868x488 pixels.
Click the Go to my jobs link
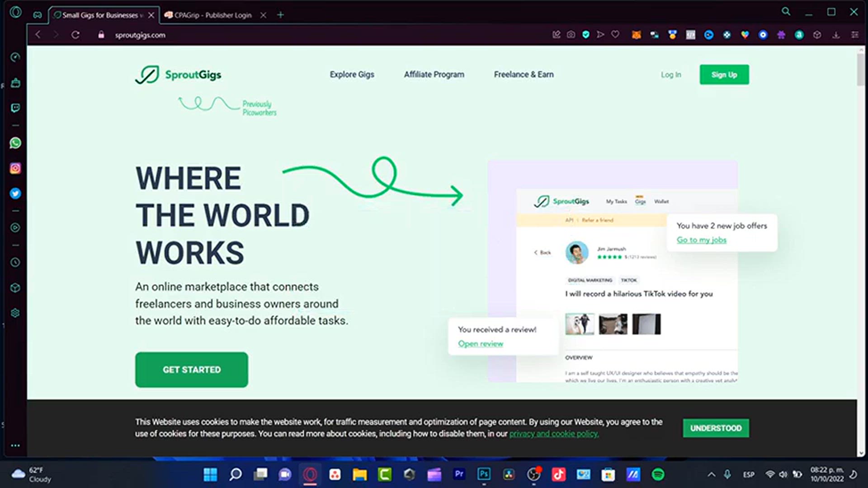click(x=701, y=240)
